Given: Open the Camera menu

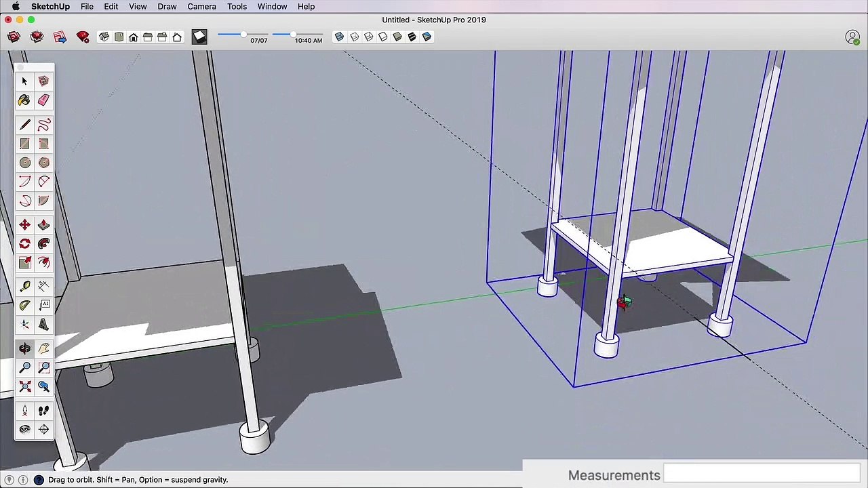Looking at the screenshot, I should (x=201, y=6).
